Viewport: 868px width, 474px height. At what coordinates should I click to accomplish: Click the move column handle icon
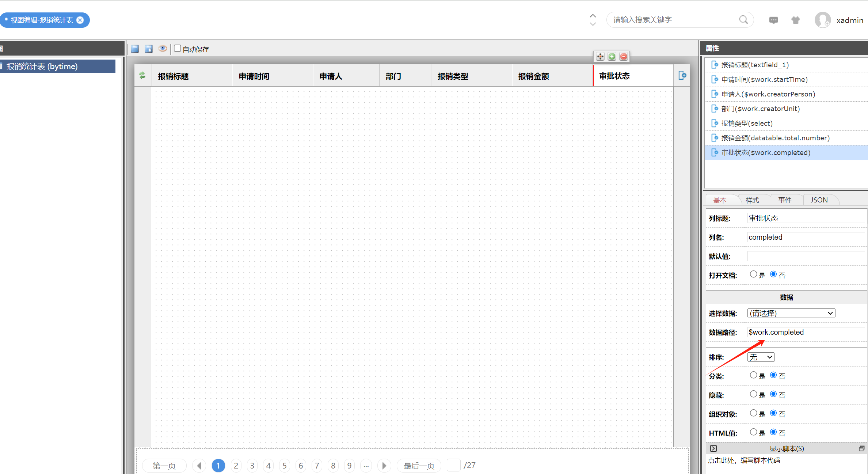[x=600, y=56]
